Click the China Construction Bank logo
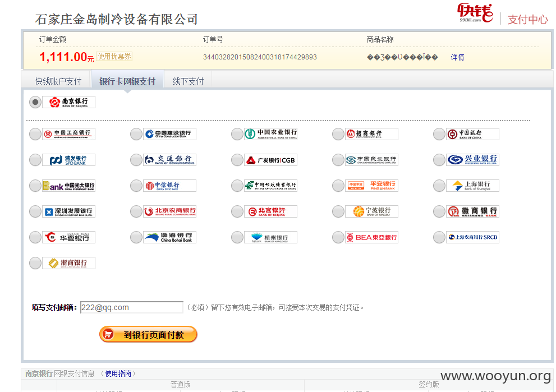 (170, 134)
